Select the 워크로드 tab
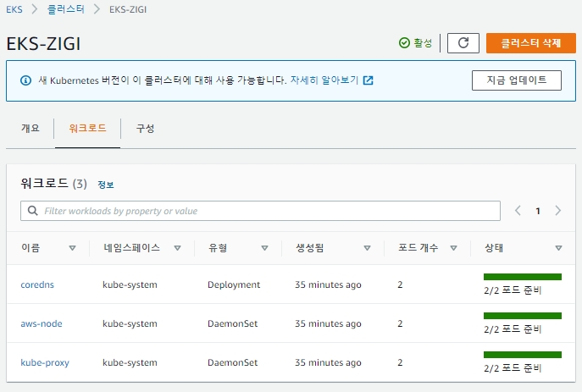Image resolution: width=582 pixels, height=392 pixels. (87, 129)
